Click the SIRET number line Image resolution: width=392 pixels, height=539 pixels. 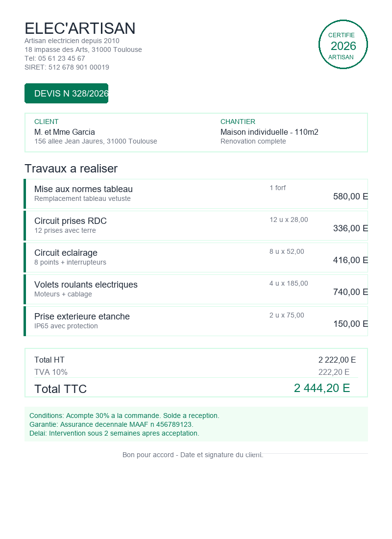(67, 67)
